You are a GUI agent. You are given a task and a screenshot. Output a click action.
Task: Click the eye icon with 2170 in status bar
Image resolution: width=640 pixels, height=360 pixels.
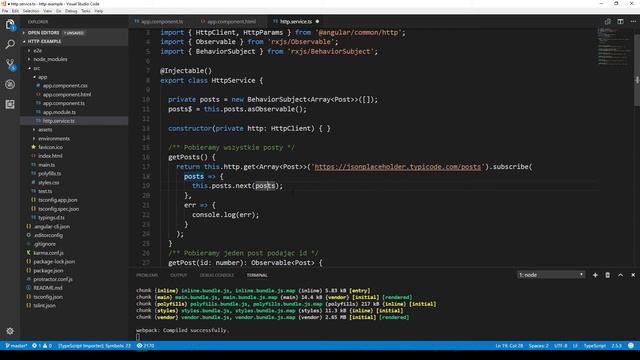click(x=145, y=346)
